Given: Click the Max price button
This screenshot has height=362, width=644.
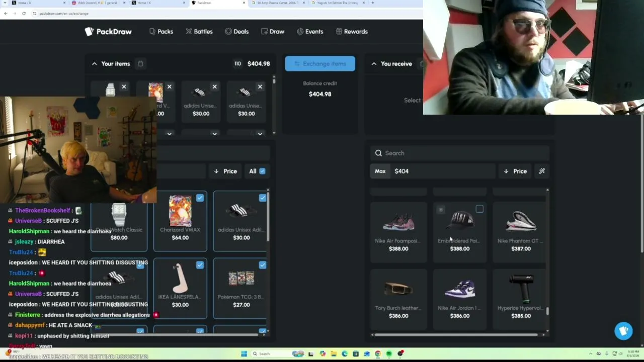Looking at the screenshot, I should 380,171.
